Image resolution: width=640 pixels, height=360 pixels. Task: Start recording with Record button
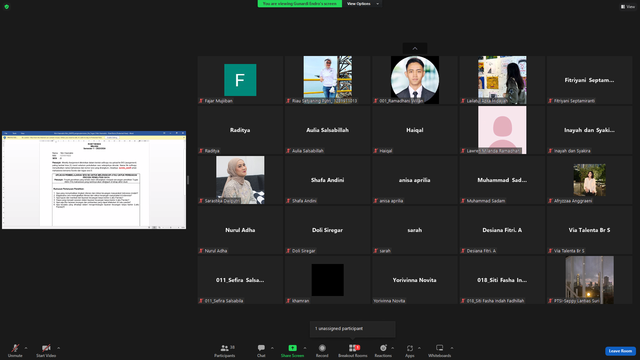click(322, 350)
